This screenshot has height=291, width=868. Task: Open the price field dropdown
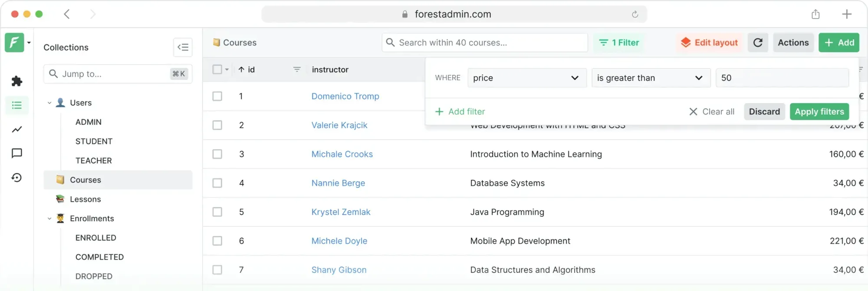tap(527, 78)
